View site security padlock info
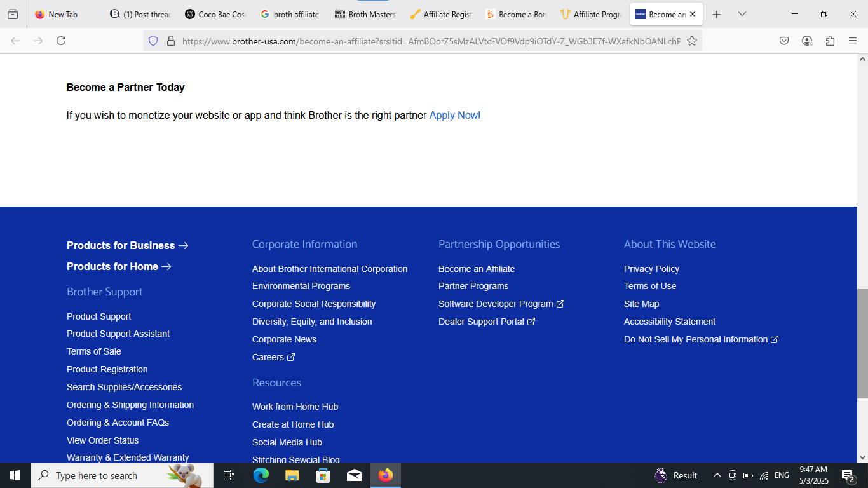Image resolution: width=868 pixels, height=488 pixels. tap(170, 41)
